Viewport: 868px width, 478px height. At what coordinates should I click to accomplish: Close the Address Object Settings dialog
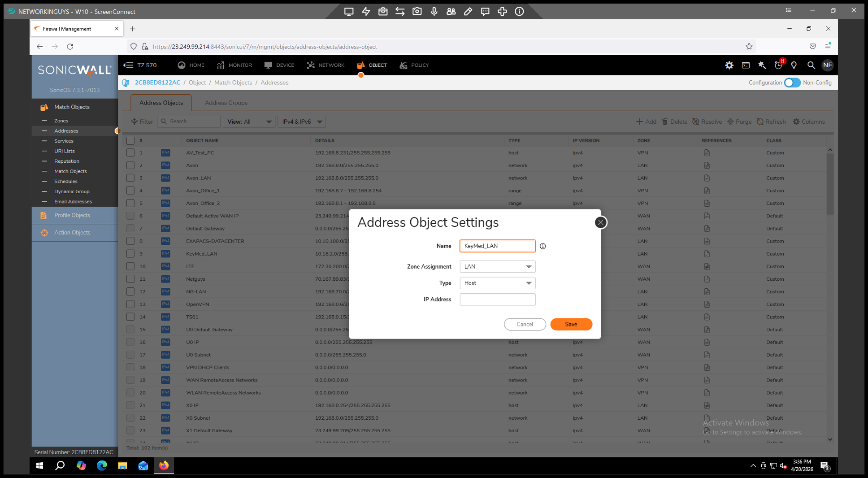[x=600, y=222]
